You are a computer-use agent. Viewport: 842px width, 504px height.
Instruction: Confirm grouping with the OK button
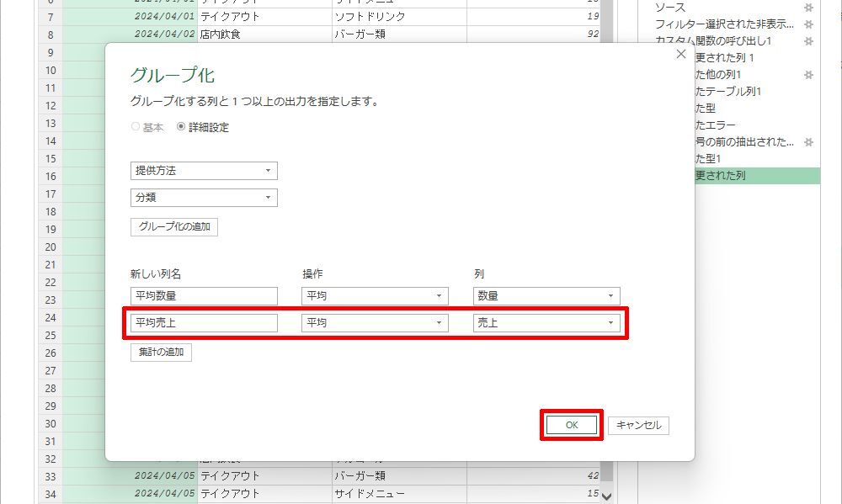tap(572, 425)
